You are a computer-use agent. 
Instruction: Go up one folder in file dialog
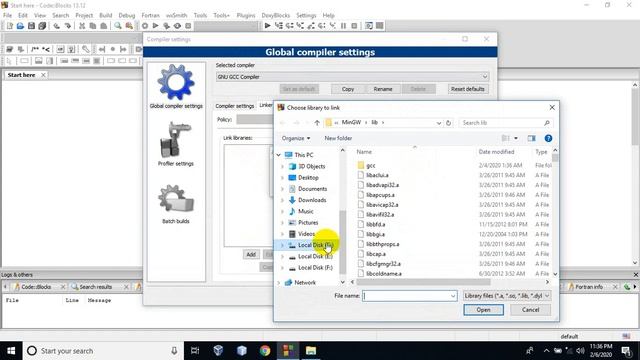click(x=317, y=122)
